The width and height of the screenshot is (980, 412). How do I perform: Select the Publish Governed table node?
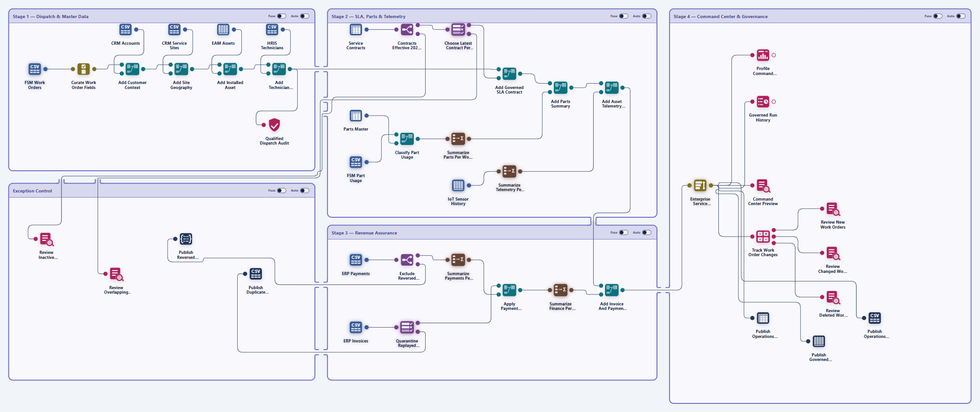(819, 342)
